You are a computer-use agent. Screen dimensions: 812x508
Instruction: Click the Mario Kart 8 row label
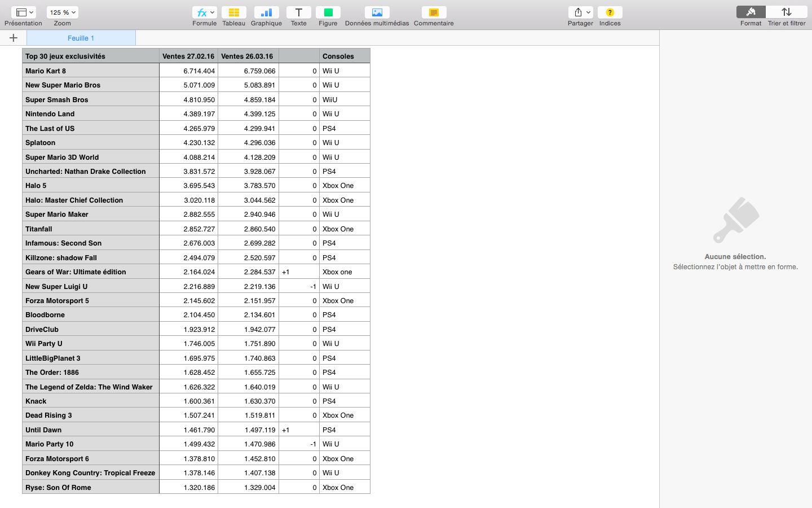pyautogui.click(x=91, y=71)
